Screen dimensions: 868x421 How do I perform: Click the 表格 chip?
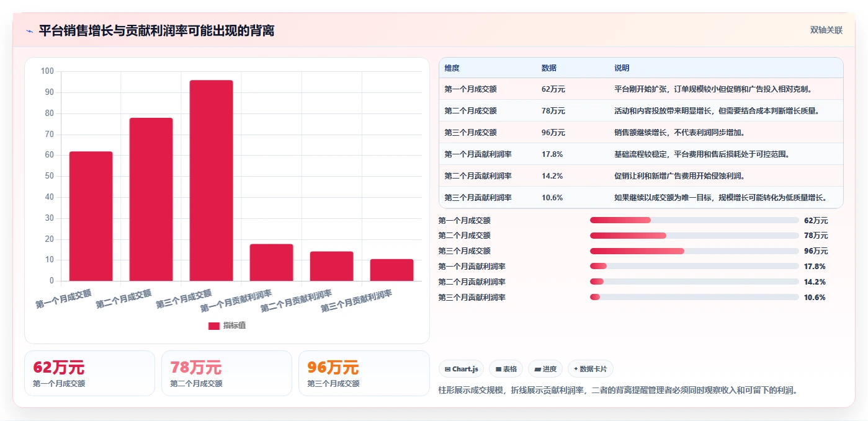tap(506, 369)
